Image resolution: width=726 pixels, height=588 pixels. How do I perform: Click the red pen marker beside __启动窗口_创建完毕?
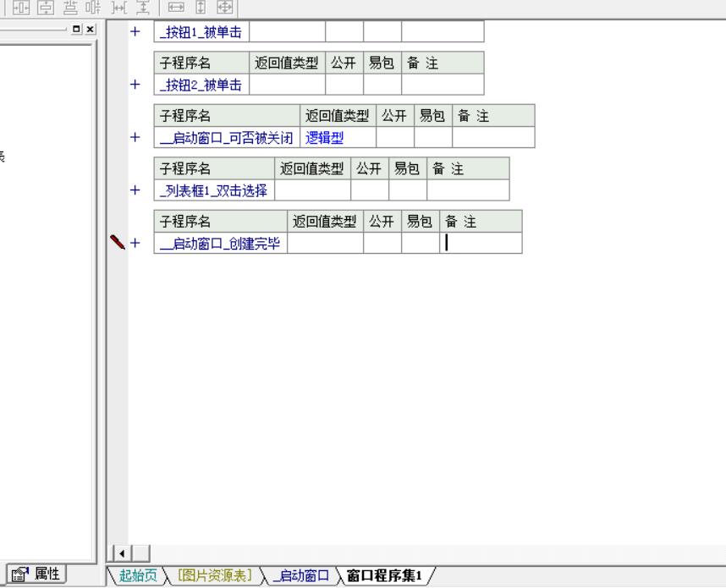click(x=118, y=242)
